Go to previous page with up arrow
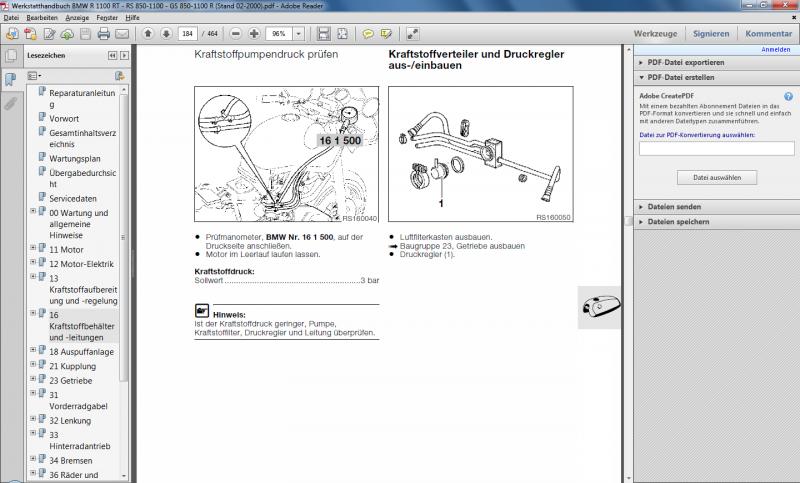 [x=148, y=33]
